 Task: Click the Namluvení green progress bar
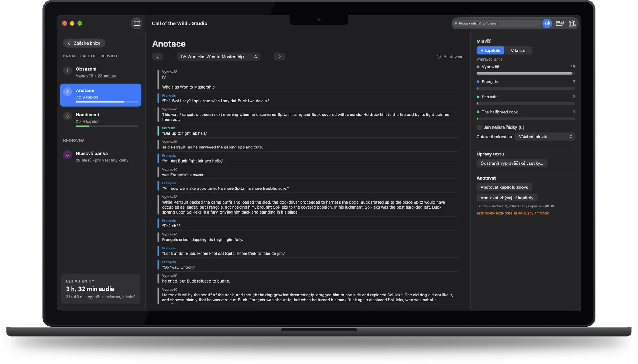[x=107, y=126]
